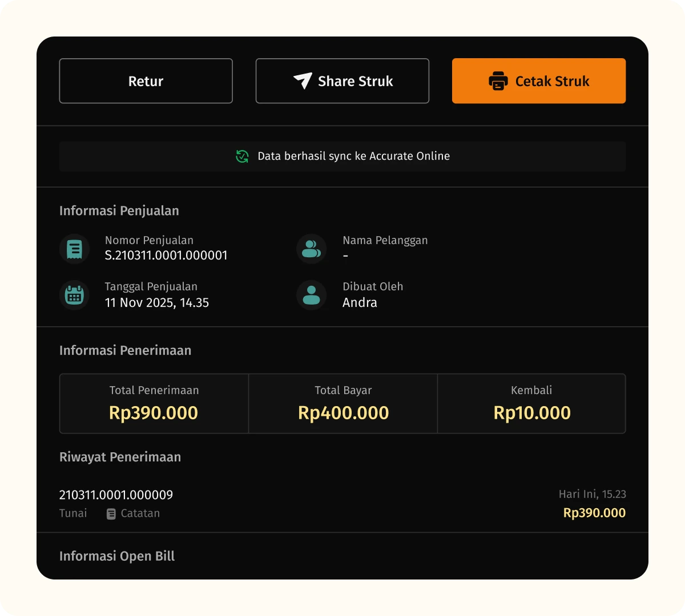Open the Catatan note link
The image size is (685, 616).
click(x=140, y=513)
